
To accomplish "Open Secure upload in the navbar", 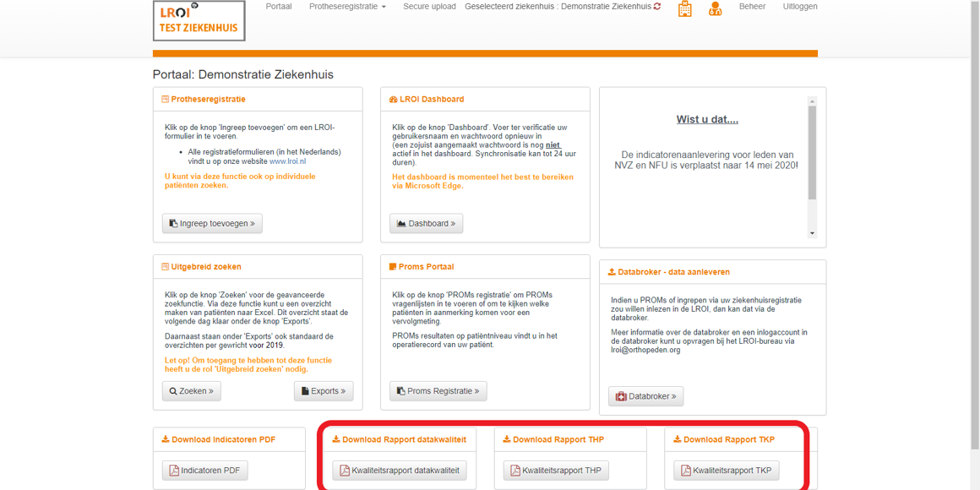I will pyautogui.click(x=429, y=7).
